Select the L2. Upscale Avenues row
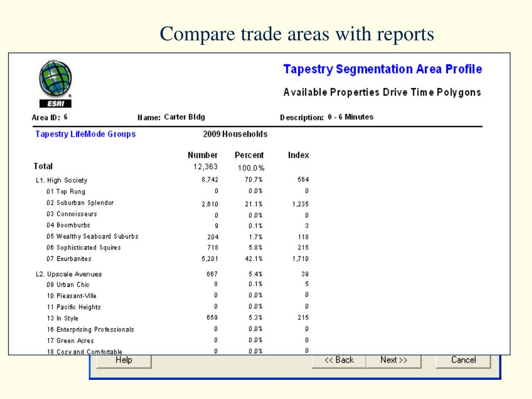 tap(172, 274)
